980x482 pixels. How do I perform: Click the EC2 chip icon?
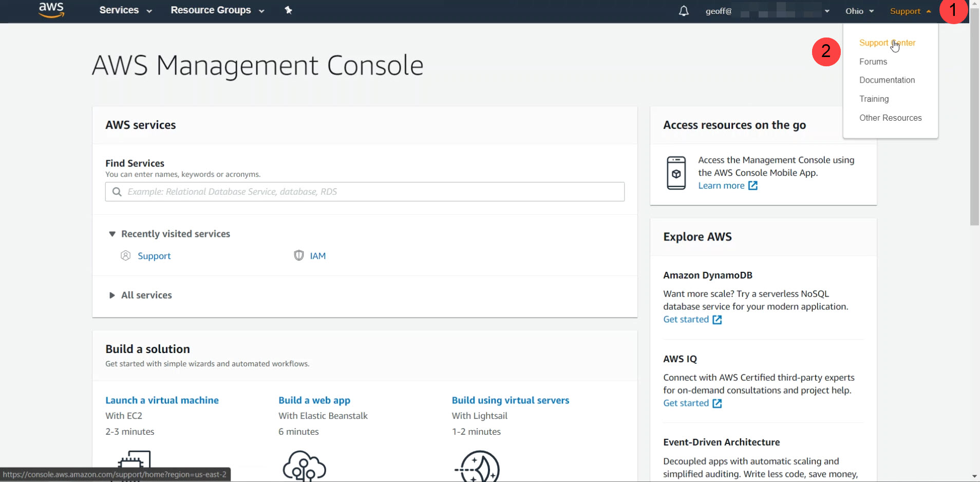[134, 466]
